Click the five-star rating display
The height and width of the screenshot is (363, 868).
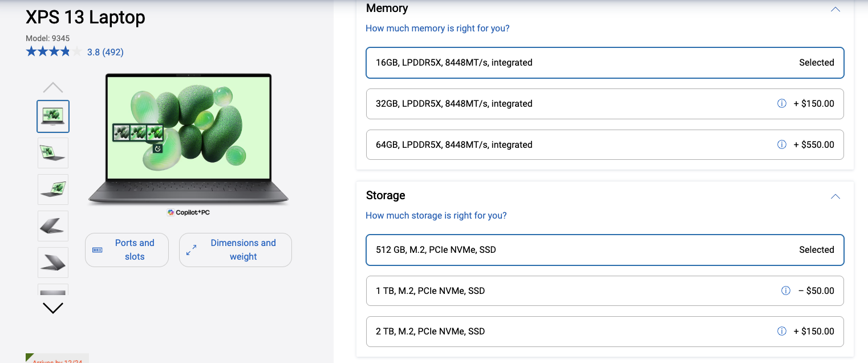coord(53,51)
